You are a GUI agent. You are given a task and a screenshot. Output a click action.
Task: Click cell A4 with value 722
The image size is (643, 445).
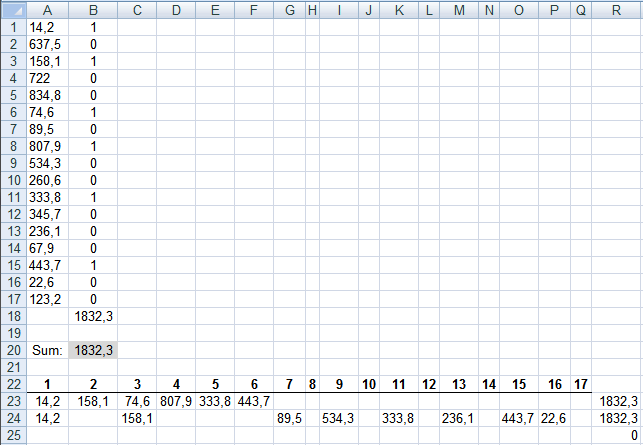(x=48, y=78)
